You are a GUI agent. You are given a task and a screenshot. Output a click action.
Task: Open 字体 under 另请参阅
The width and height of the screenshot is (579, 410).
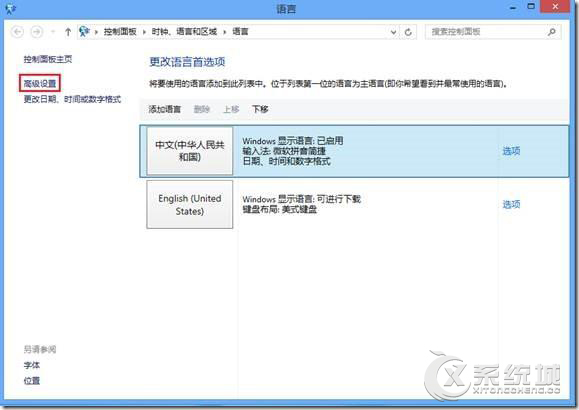(32, 365)
